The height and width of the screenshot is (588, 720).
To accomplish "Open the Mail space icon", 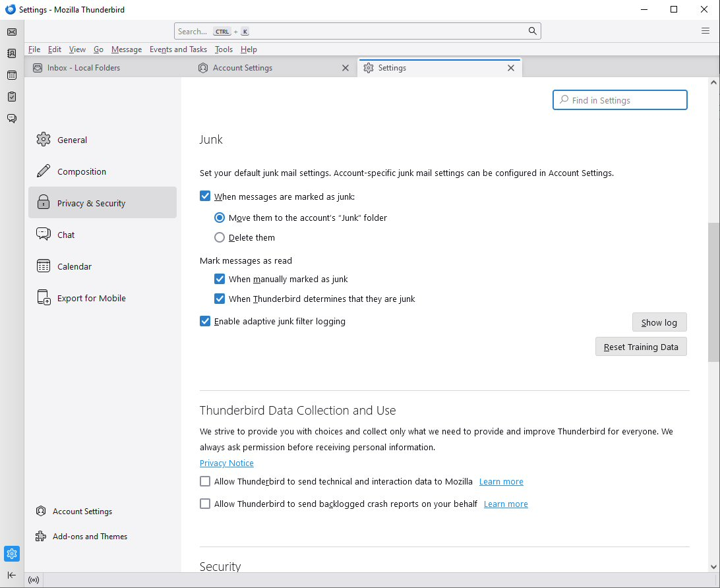I will tap(12, 32).
